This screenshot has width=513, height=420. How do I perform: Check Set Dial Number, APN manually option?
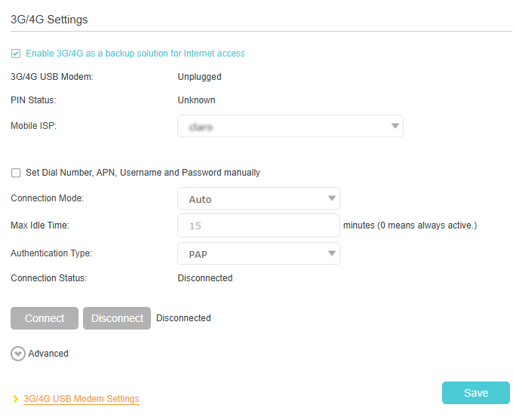(16, 173)
